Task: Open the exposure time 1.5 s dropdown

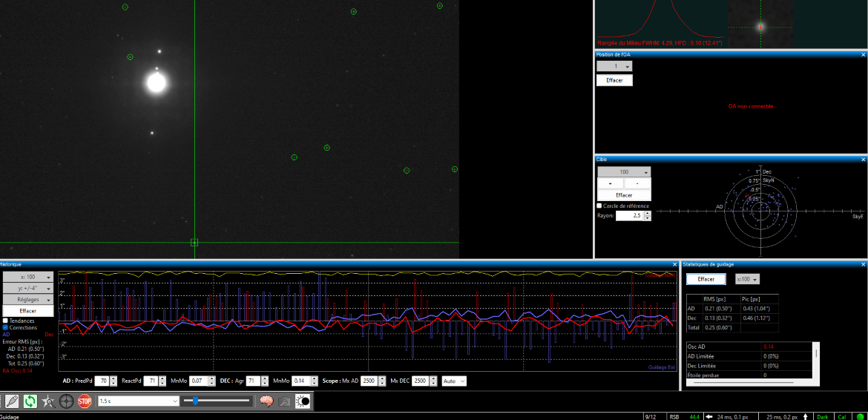Action: point(139,401)
